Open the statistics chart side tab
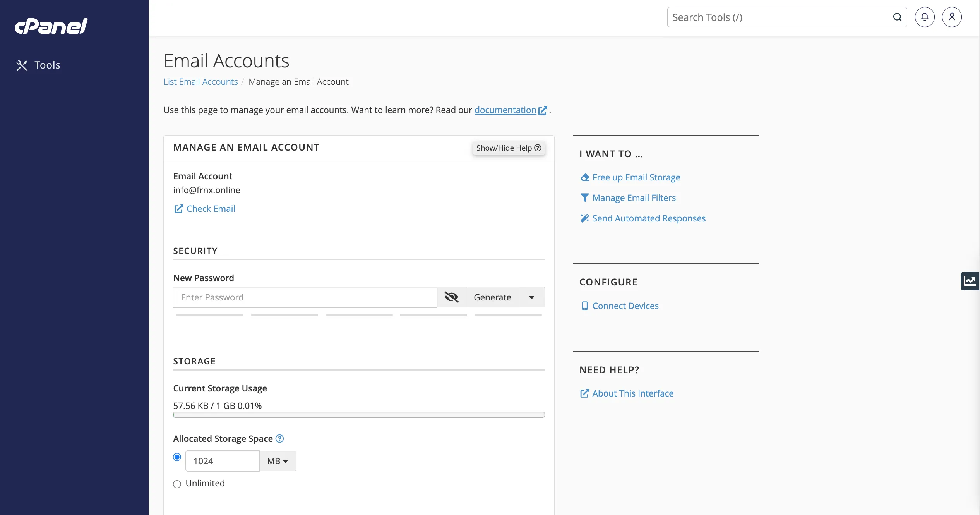The image size is (980, 515). point(970,281)
